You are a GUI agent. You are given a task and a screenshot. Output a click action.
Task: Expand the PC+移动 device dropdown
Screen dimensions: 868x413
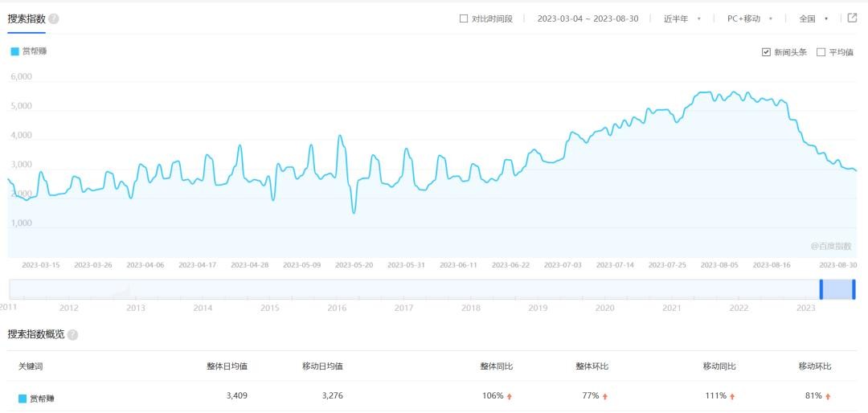(749, 18)
